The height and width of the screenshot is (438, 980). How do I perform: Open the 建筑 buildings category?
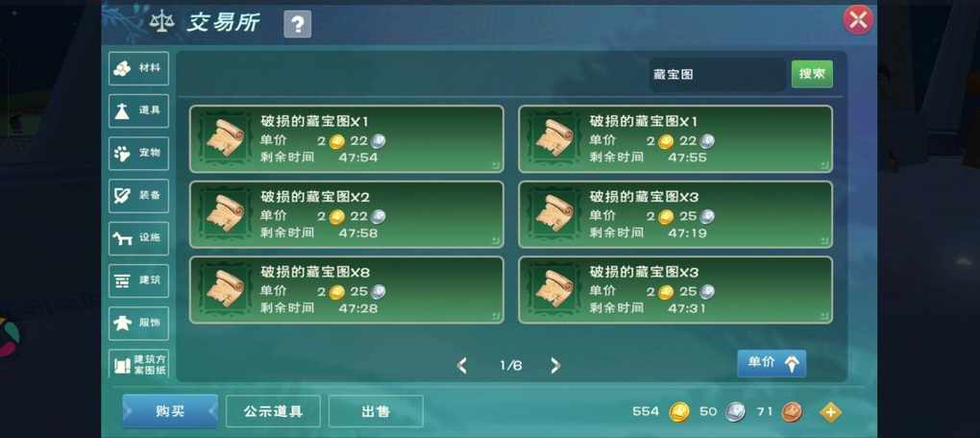pyautogui.click(x=138, y=280)
